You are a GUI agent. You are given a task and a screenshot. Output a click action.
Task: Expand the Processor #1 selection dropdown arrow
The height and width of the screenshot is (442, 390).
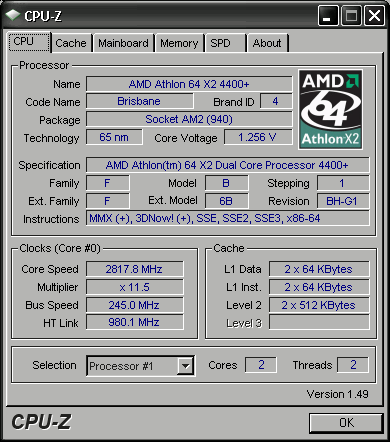click(185, 366)
